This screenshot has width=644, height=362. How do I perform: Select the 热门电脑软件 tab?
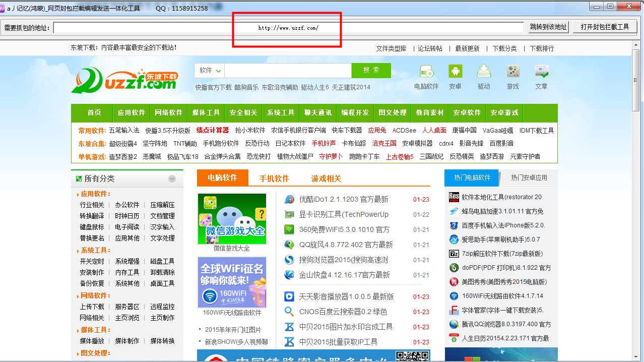[x=472, y=178]
